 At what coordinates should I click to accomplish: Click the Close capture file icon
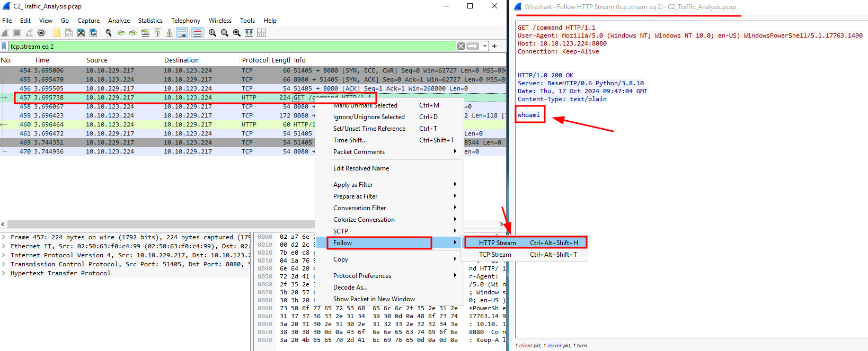(81, 33)
